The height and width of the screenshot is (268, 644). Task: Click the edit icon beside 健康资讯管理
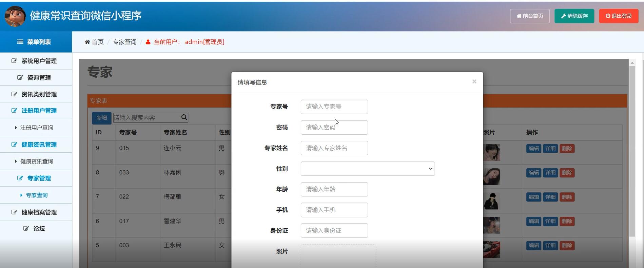click(x=14, y=144)
